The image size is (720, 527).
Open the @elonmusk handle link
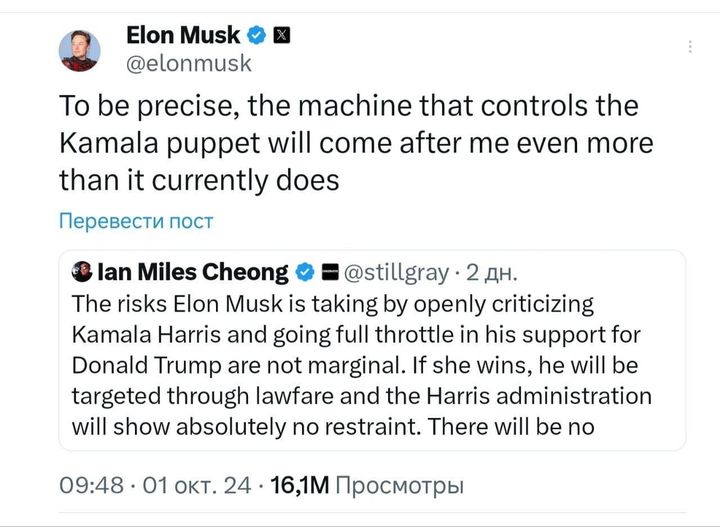pyautogui.click(x=189, y=64)
